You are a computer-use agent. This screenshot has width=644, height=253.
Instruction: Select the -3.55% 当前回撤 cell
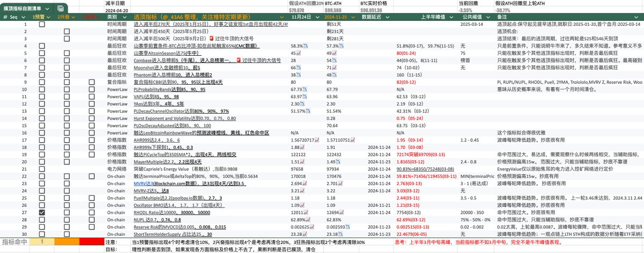(x=474, y=10)
